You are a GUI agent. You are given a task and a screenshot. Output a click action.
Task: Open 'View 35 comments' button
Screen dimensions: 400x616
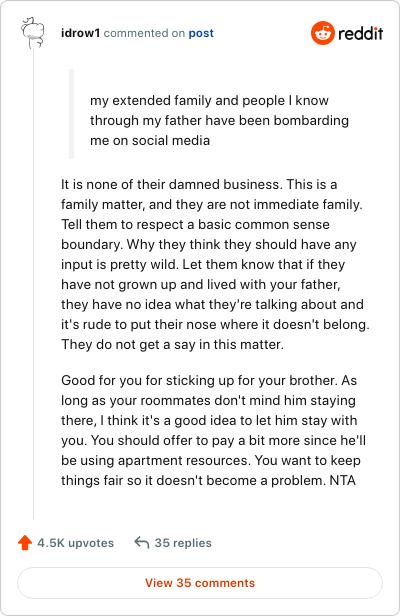200,583
